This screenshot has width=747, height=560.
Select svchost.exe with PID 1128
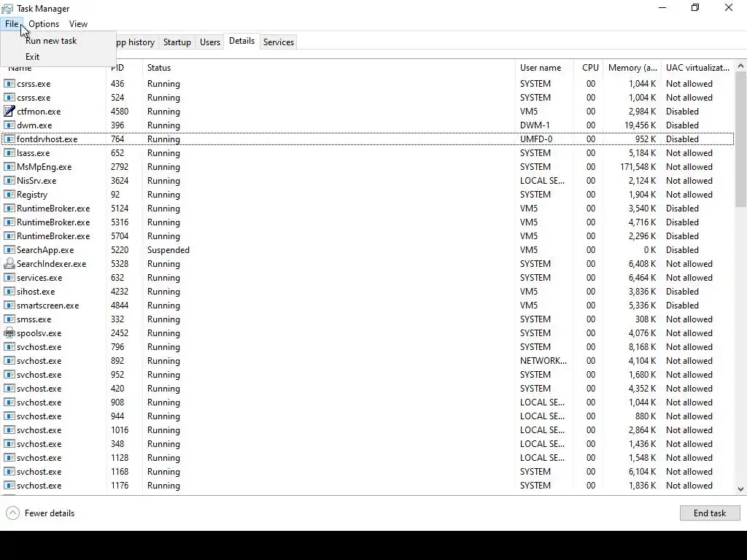click(x=368, y=457)
